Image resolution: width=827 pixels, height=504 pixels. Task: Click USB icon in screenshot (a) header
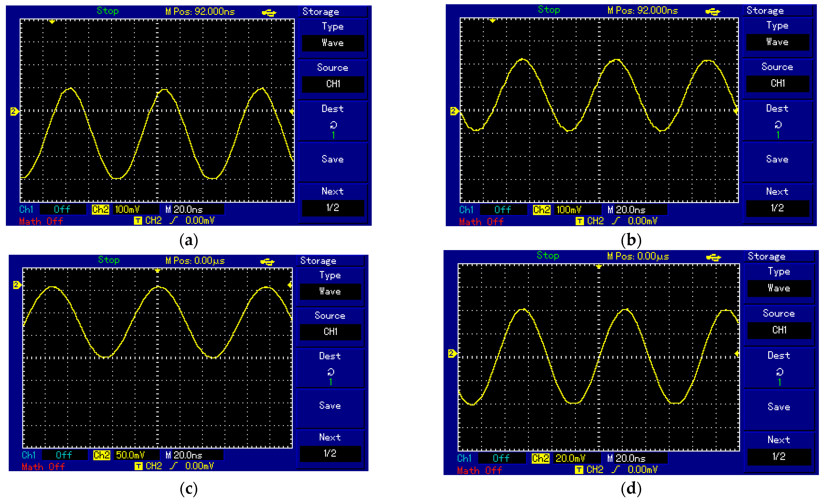click(x=269, y=13)
